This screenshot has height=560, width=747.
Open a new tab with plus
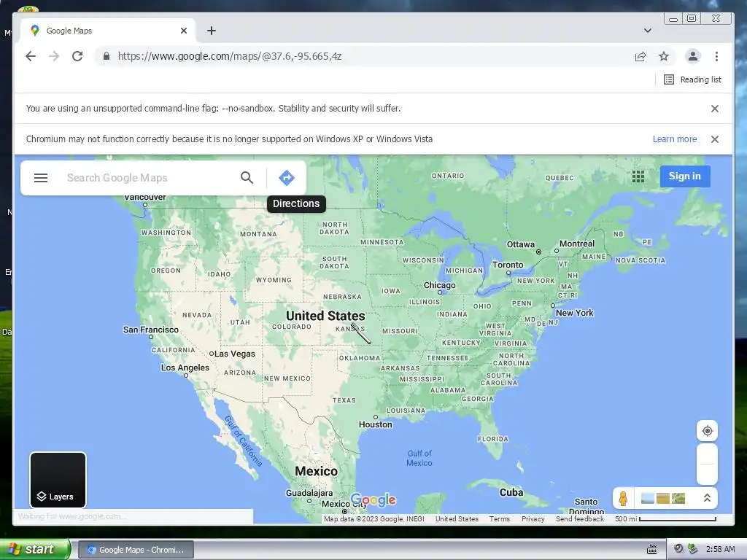[x=212, y=31]
